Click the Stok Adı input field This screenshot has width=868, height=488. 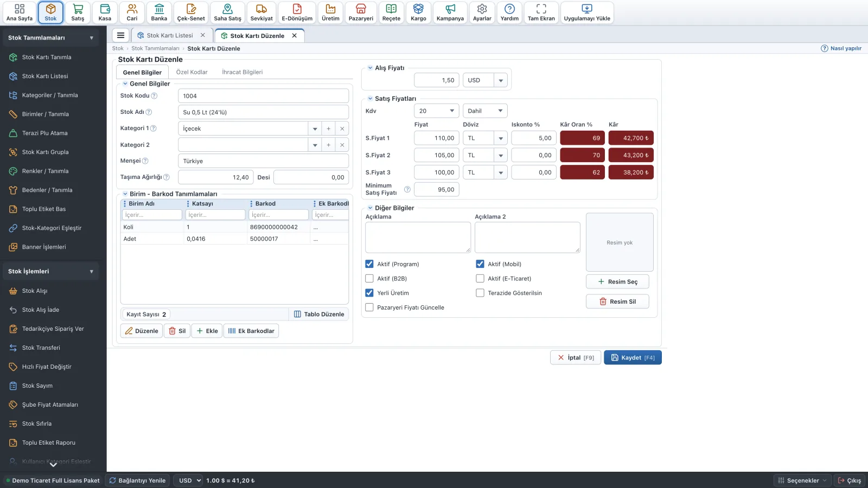[263, 112]
